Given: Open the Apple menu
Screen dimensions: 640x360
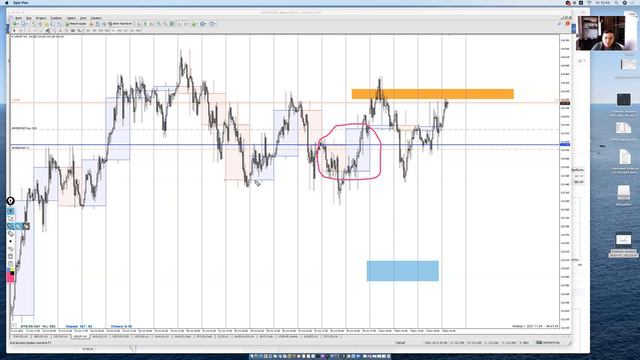Looking at the screenshot, I should pos(7,3).
